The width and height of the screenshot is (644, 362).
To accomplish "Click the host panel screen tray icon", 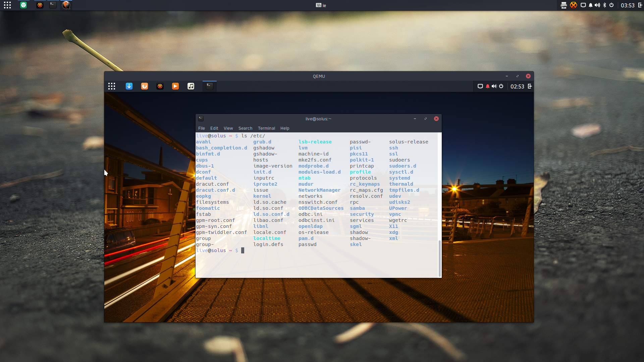I will pyautogui.click(x=583, y=5).
